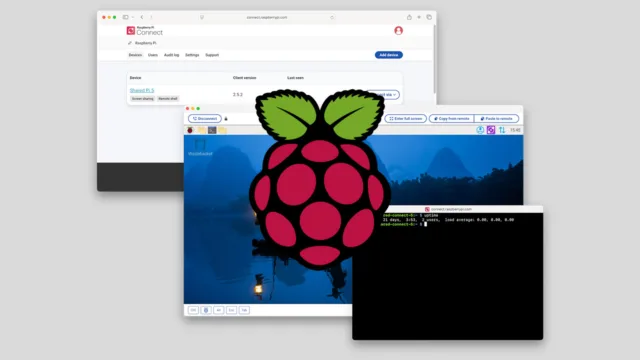Click the network arrows icon in remote tray
640x360 pixels.
[x=502, y=130]
